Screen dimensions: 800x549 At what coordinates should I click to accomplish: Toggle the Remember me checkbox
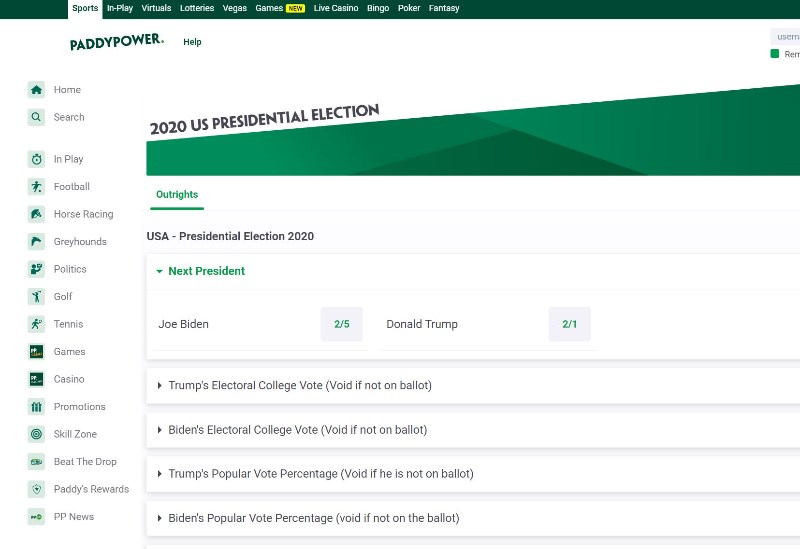pyautogui.click(x=774, y=54)
